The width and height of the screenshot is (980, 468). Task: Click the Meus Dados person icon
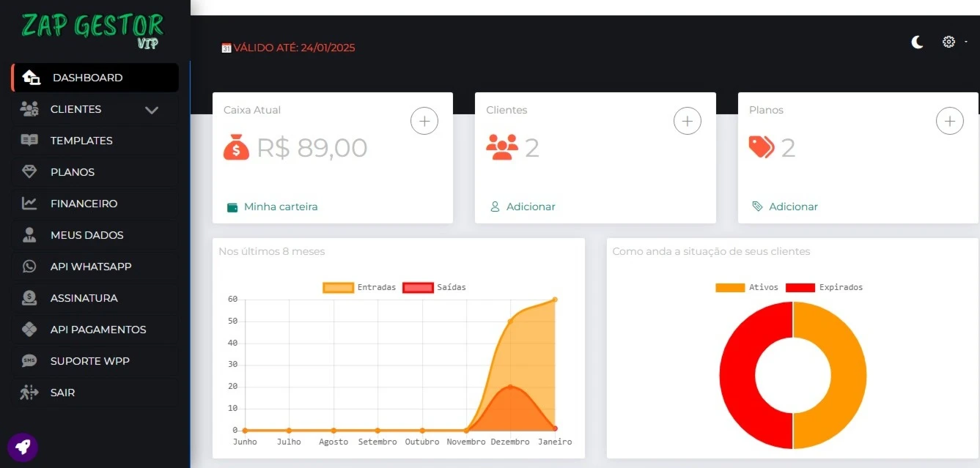pos(29,235)
